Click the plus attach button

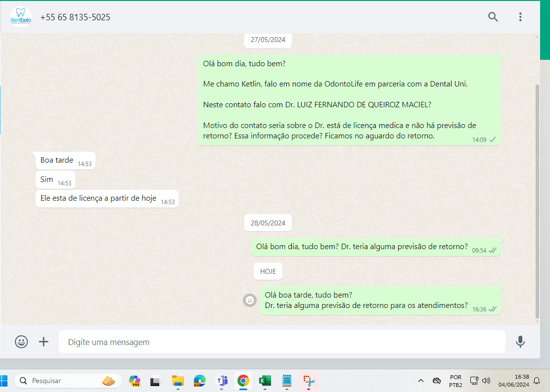(44, 342)
